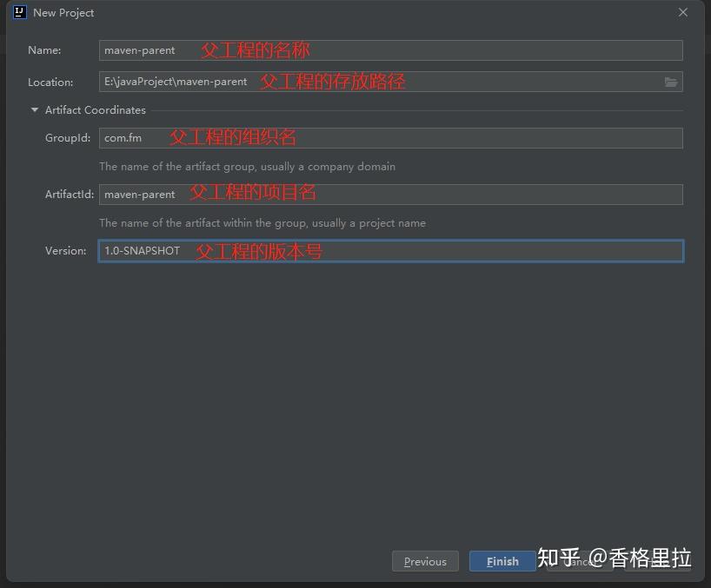Click the Version: label
Image resolution: width=711 pixels, height=588 pixels.
click(66, 250)
